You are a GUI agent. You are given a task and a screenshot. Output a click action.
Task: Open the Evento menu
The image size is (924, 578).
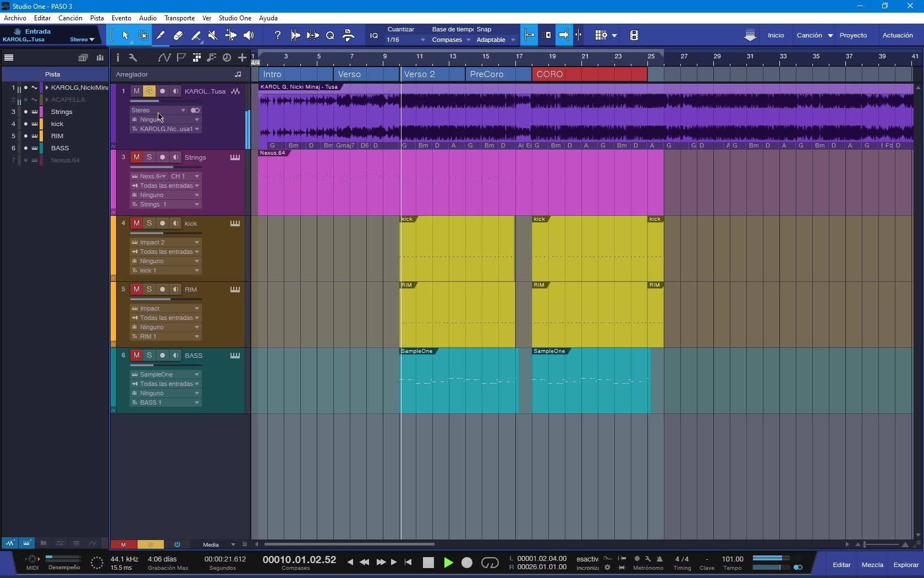(x=121, y=18)
